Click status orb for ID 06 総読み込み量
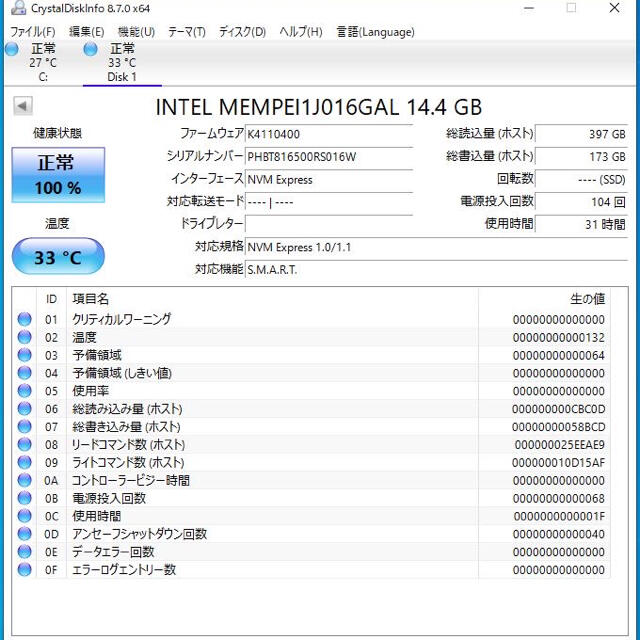Screen dimensions: 640x640 point(24,409)
